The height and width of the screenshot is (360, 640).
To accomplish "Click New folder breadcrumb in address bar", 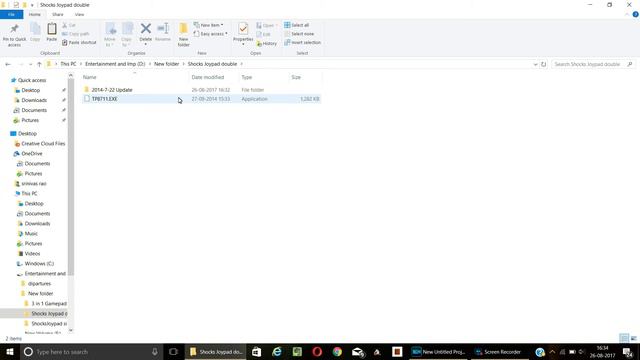I will pyautogui.click(x=167, y=64).
